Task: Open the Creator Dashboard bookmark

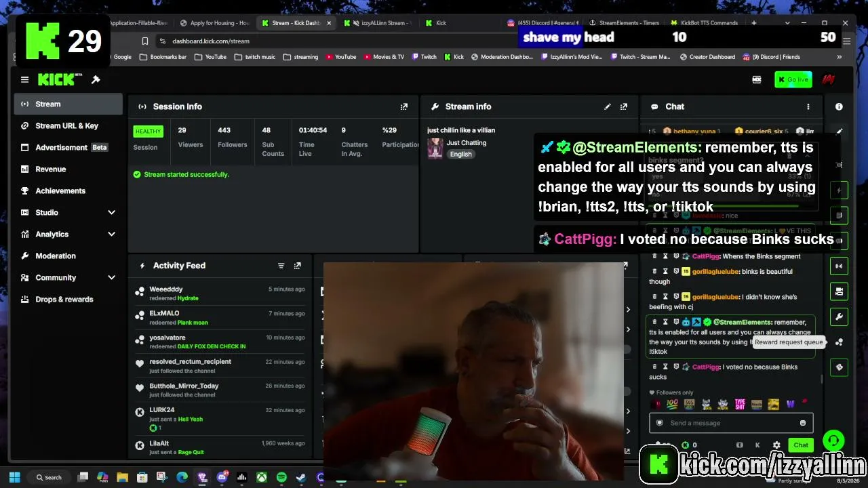Action: click(709, 57)
